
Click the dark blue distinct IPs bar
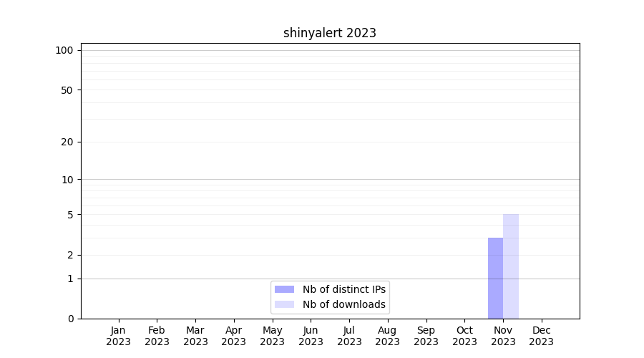point(495,278)
